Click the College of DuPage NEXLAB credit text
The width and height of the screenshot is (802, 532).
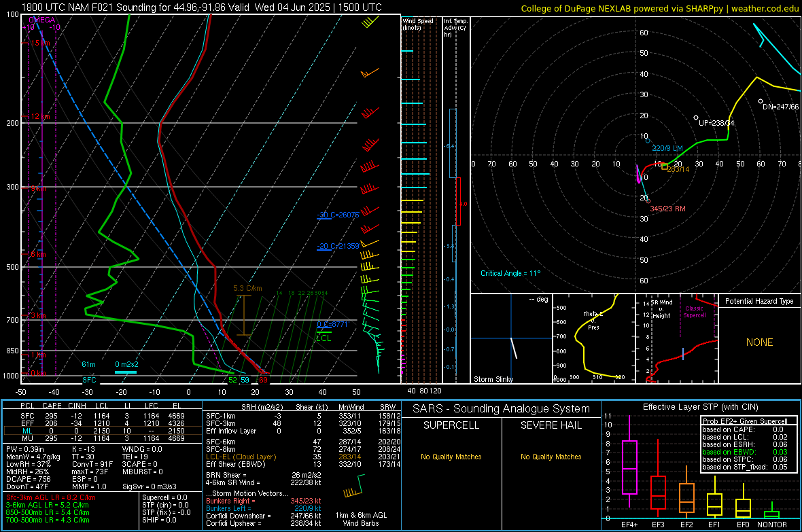(x=659, y=8)
